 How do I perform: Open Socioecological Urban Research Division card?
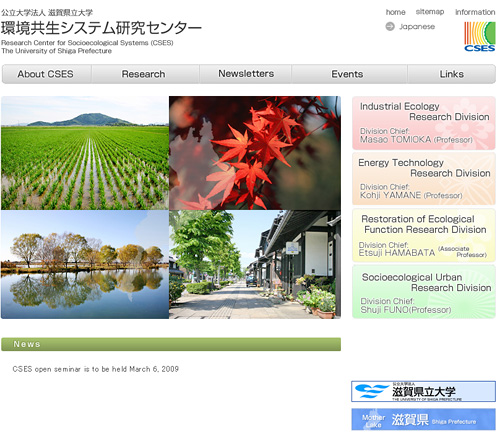point(424,292)
